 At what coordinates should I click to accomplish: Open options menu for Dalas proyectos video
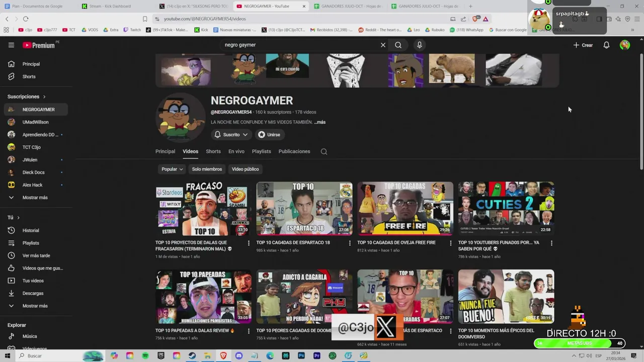[249, 243]
